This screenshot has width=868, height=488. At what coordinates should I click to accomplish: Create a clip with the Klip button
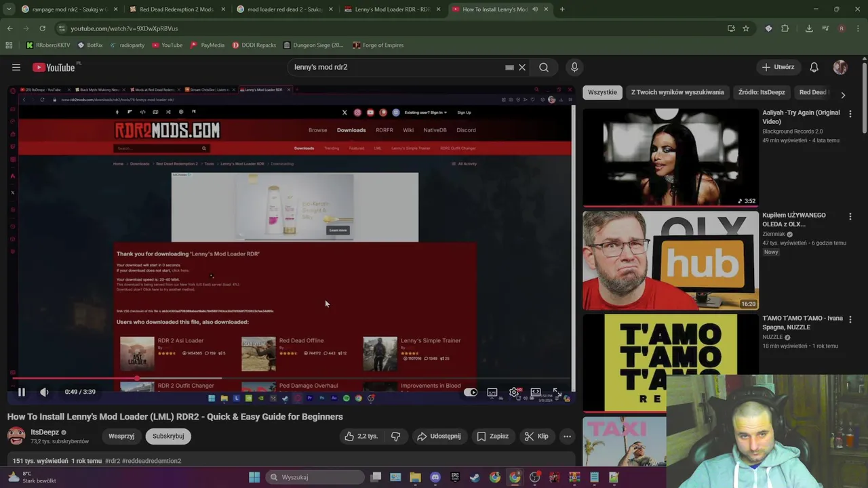tap(536, 436)
